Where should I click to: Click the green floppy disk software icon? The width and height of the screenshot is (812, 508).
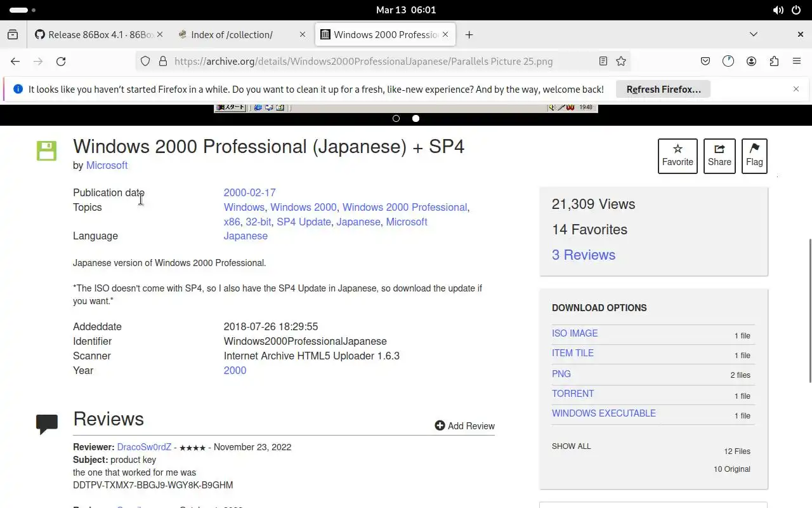coord(46,150)
